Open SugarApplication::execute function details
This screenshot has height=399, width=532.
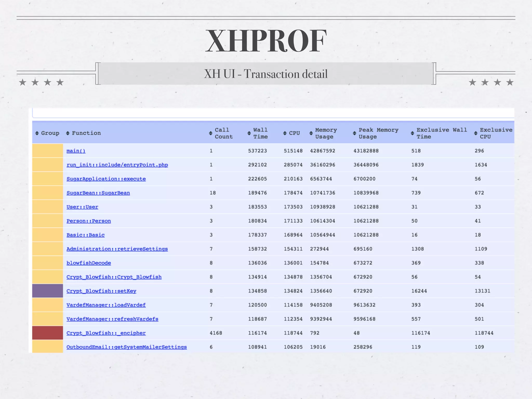click(x=106, y=179)
